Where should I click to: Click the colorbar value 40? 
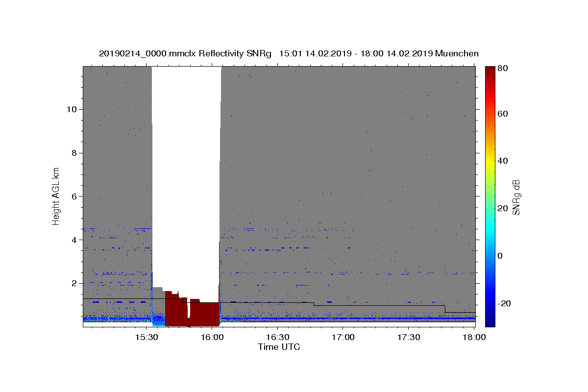click(502, 161)
